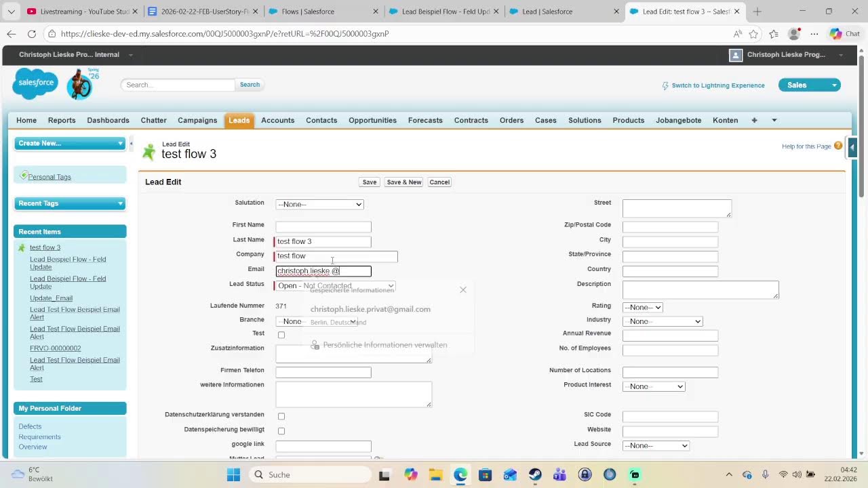
Task: Open Microsoft Store from taskbar
Action: [x=486, y=474]
